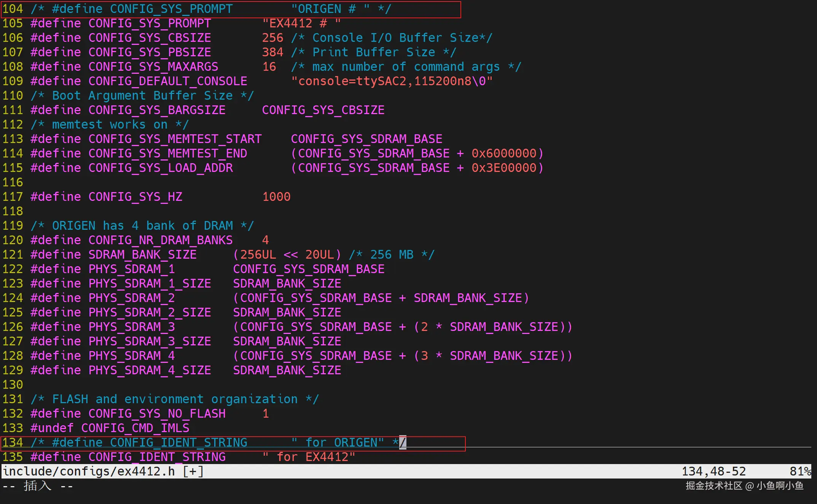Click the "EX4412 # " prompt string
This screenshot has height=504, width=817.
tap(301, 23)
